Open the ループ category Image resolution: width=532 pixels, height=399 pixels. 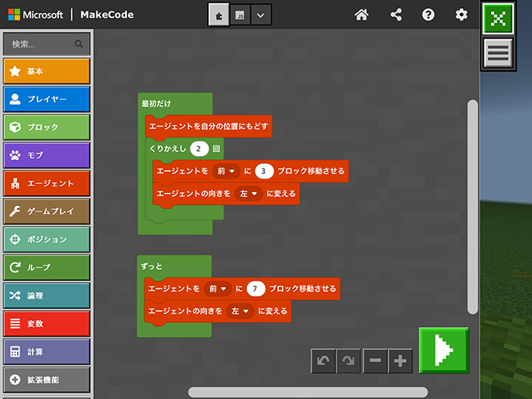point(46,267)
